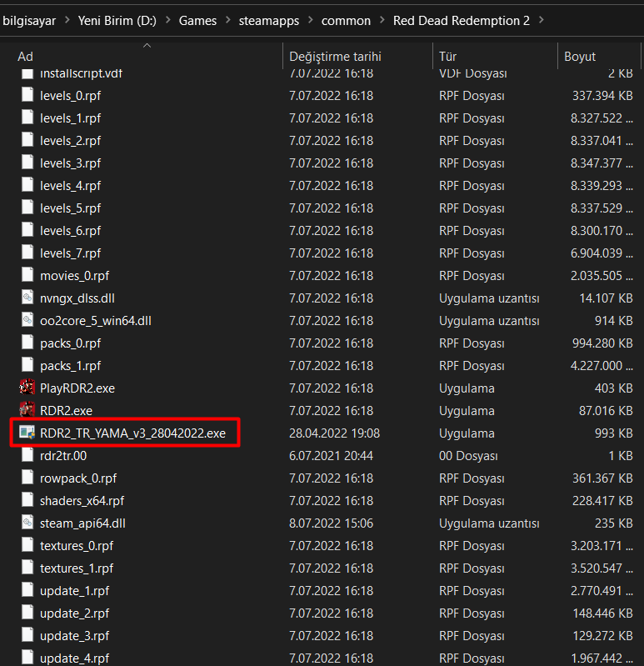Open the Games breadcrumb folder

tap(197, 20)
